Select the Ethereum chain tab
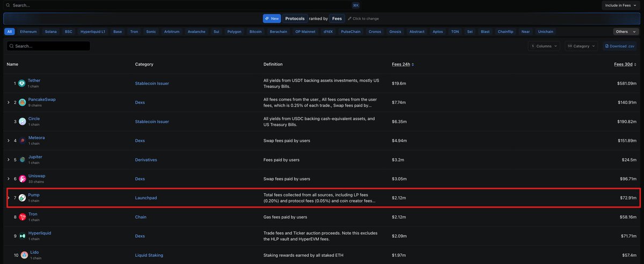644x264 pixels. tap(28, 32)
